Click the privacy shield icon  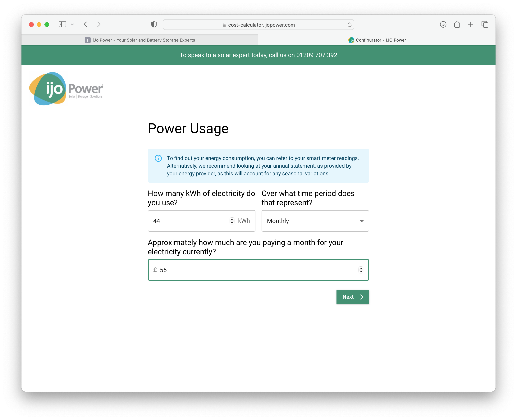pyautogui.click(x=154, y=25)
